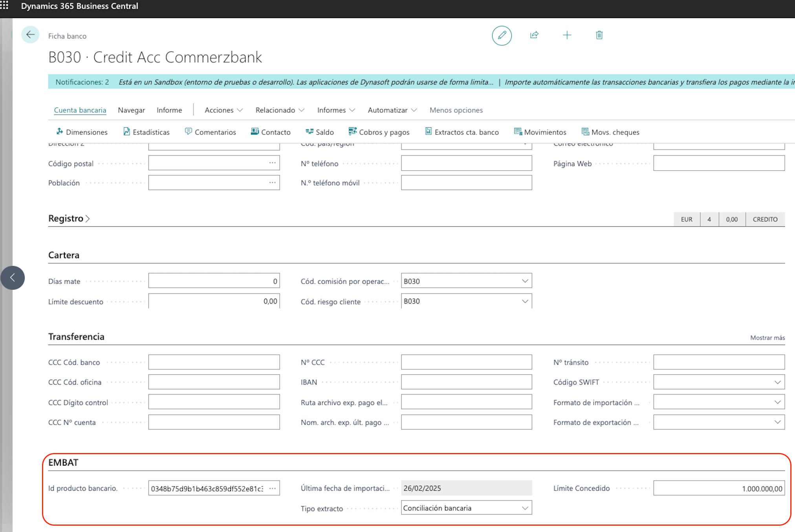This screenshot has width=795, height=532.
Task: Click the Nom. arch. exp. últ. pago field
Action: pyautogui.click(x=467, y=422)
